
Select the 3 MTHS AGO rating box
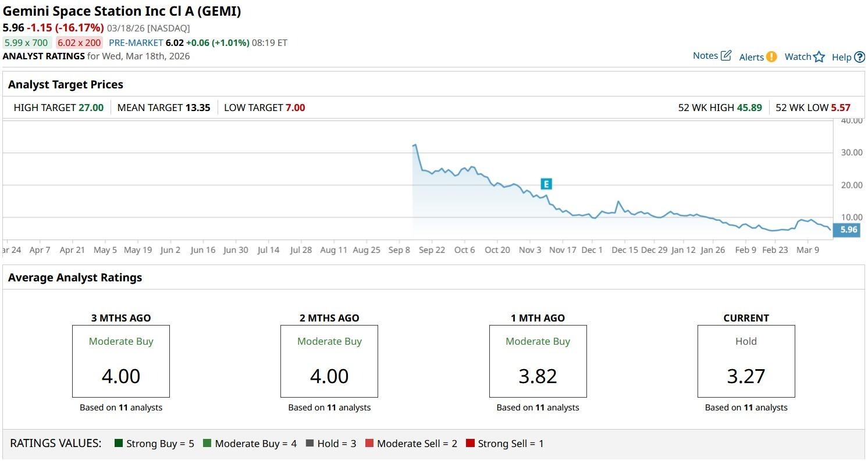[x=121, y=361]
